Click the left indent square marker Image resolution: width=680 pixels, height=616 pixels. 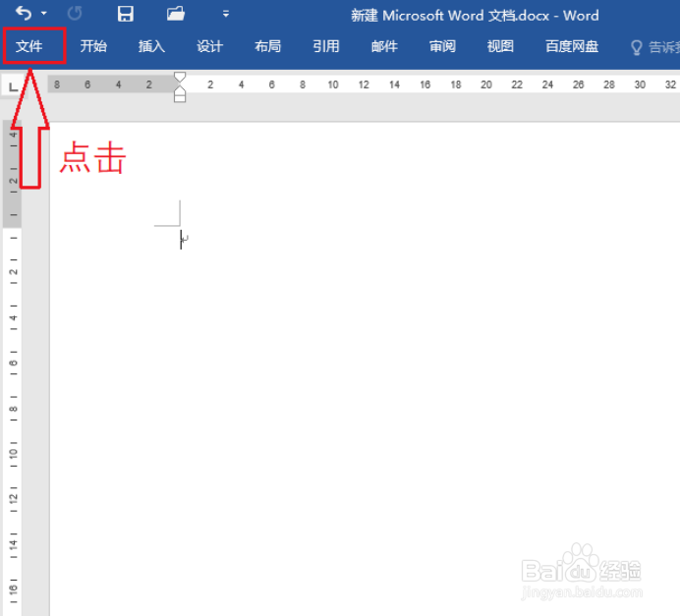180,98
